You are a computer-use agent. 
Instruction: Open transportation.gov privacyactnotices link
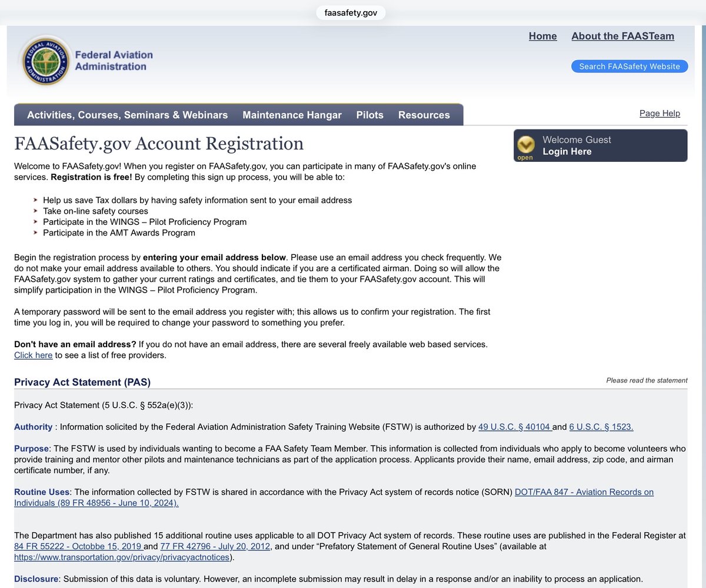[x=122, y=557]
